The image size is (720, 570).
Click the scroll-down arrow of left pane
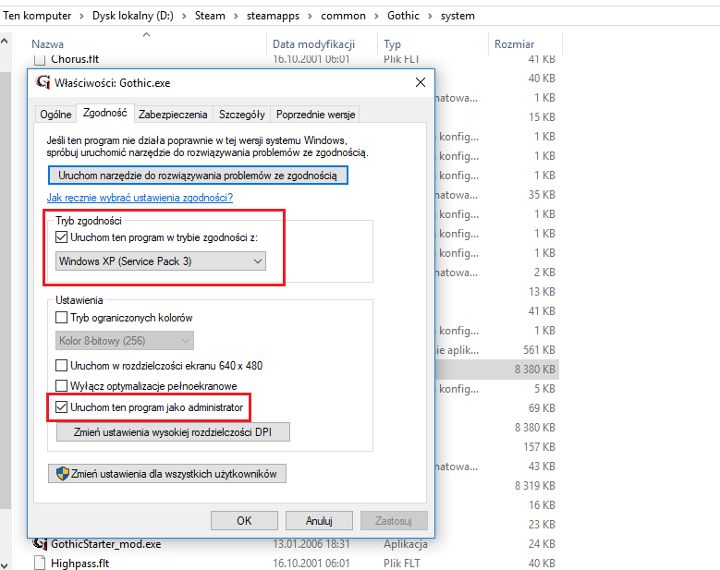(4, 564)
